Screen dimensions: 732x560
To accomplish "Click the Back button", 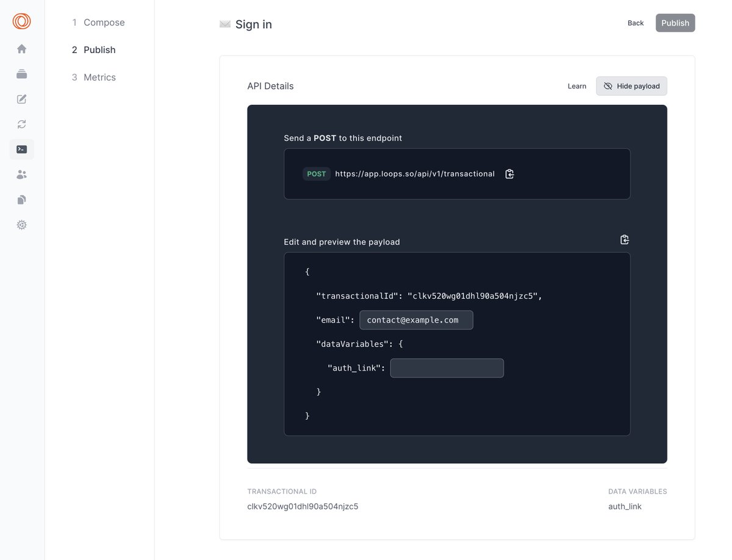I will pos(636,23).
